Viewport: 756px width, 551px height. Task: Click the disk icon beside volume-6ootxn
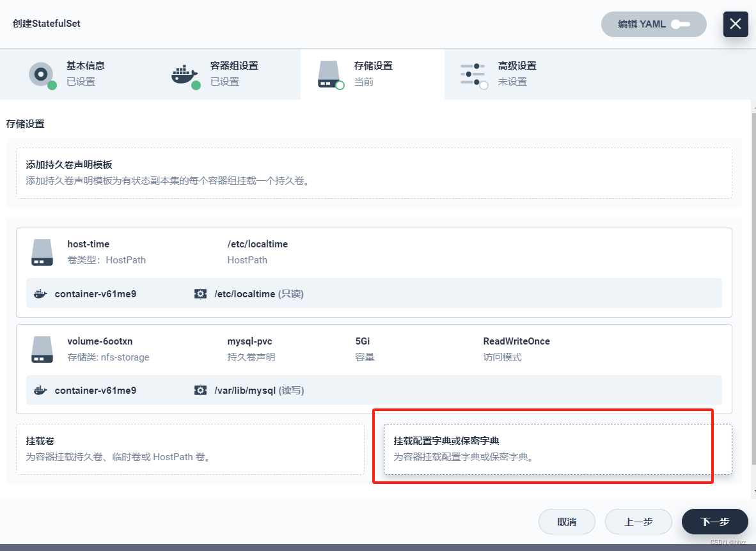tap(42, 349)
